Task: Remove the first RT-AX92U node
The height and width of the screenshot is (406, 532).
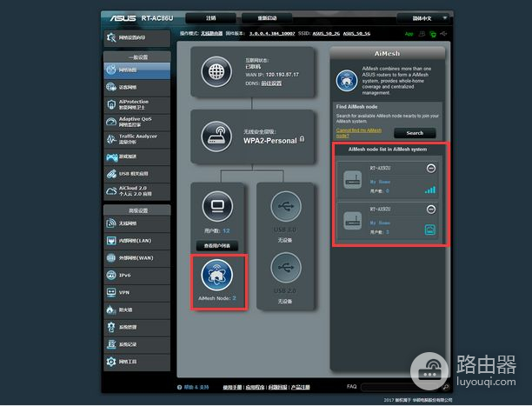Action: pyautogui.click(x=431, y=168)
